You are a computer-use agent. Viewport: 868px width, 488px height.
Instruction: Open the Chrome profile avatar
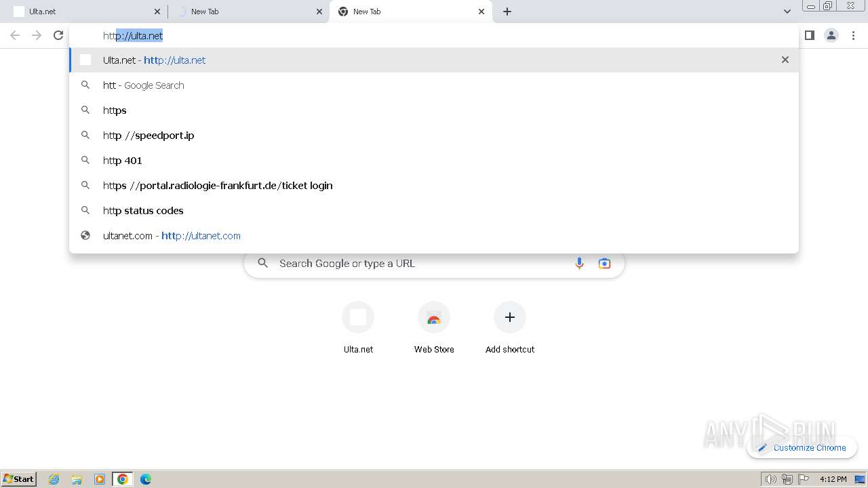pyautogui.click(x=831, y=35)
